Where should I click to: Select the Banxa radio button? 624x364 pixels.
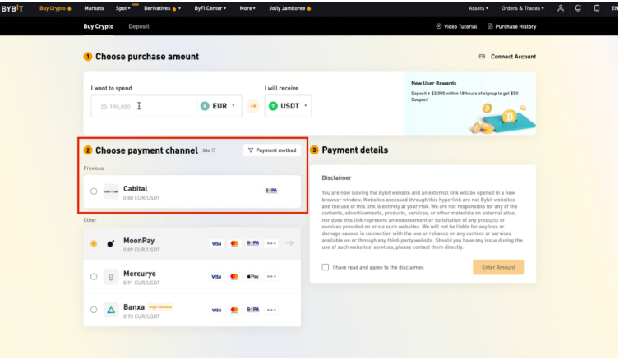pos(94,310)
